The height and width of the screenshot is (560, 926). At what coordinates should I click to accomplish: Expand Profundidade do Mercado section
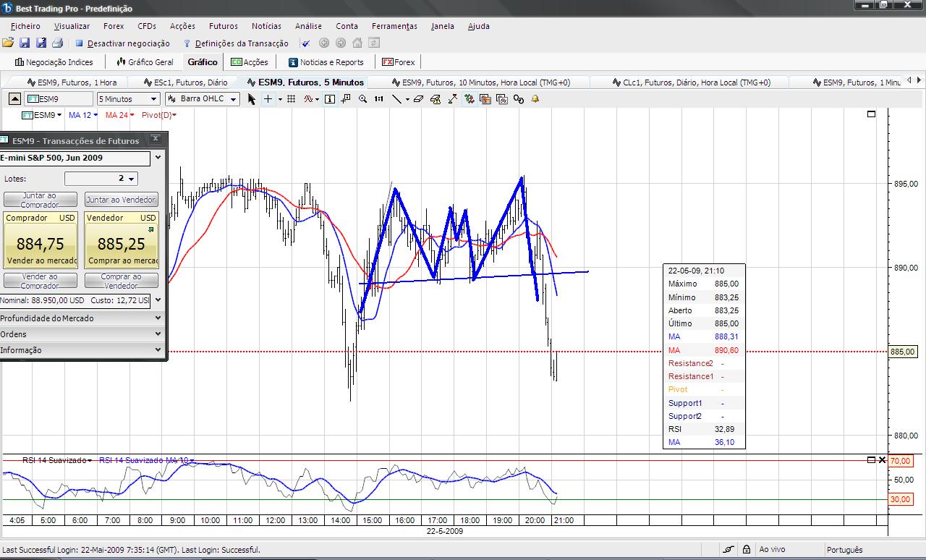point(82,318)
